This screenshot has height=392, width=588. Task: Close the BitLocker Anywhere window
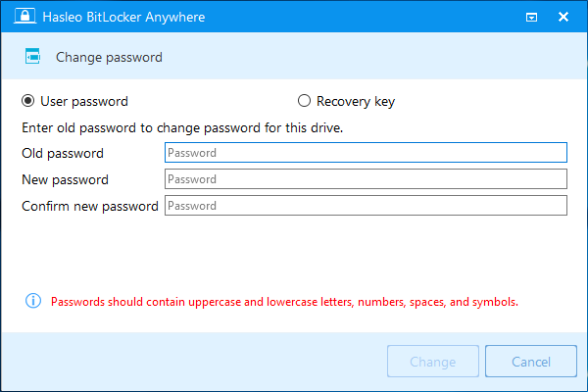point(563,17)
